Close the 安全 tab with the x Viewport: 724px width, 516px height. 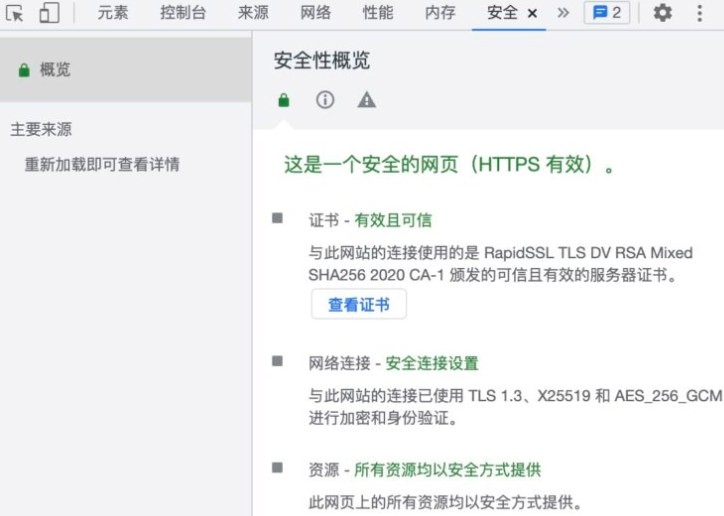(532, 13)
